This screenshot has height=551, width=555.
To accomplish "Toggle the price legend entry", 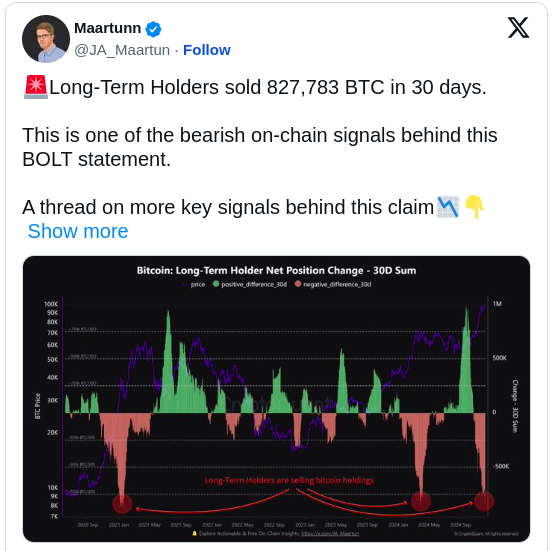I will (x=193, y=285).
